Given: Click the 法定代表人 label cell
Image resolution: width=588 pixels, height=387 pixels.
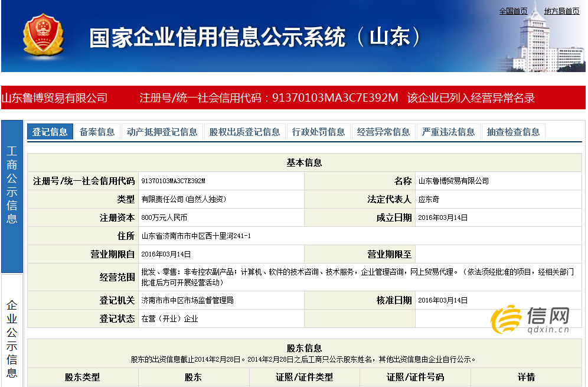Looking at the screenshot, I should (360, 199).
